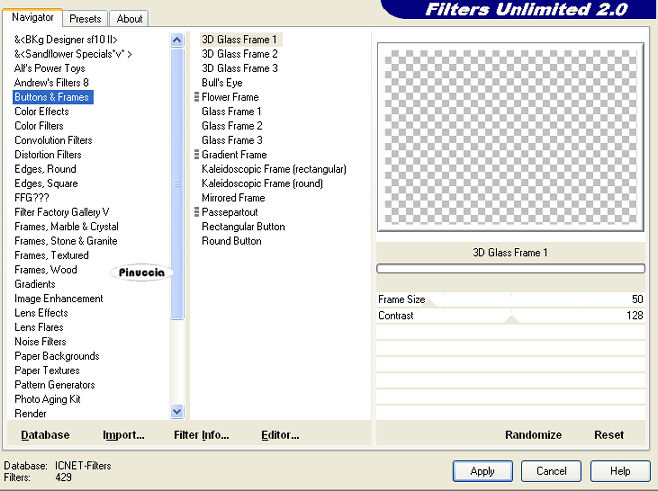Image resolution: width=658 pixels, height=491 pixels.
Task: Show Filter Info...
Action: pos(201,435)
